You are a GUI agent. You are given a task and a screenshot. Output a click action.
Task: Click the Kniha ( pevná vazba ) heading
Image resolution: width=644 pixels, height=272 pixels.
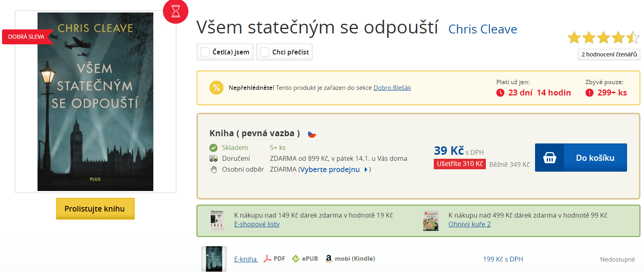(x=255, y=133)
